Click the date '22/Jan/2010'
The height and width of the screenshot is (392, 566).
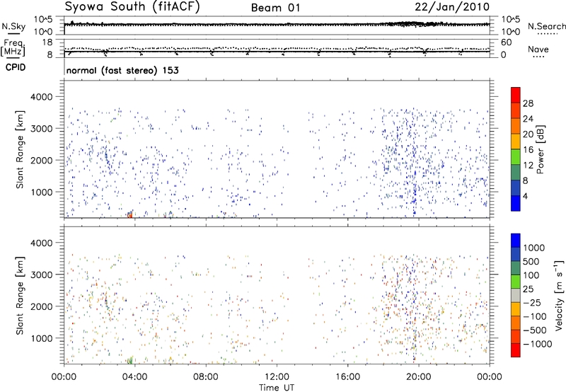coord(452,7)
